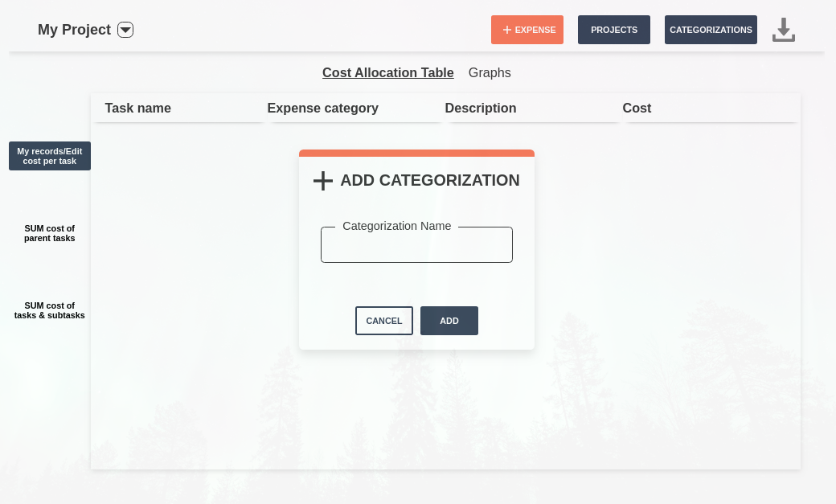Confirm with the ADD button in dialog

click(449, 321)
